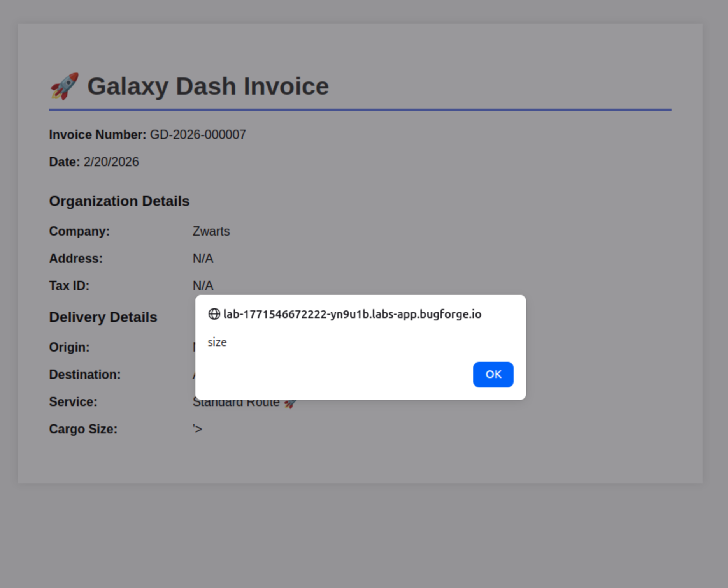This screenshot has width=728, height=588.
Task: Click the Destination label
Action: pos(85,375)
